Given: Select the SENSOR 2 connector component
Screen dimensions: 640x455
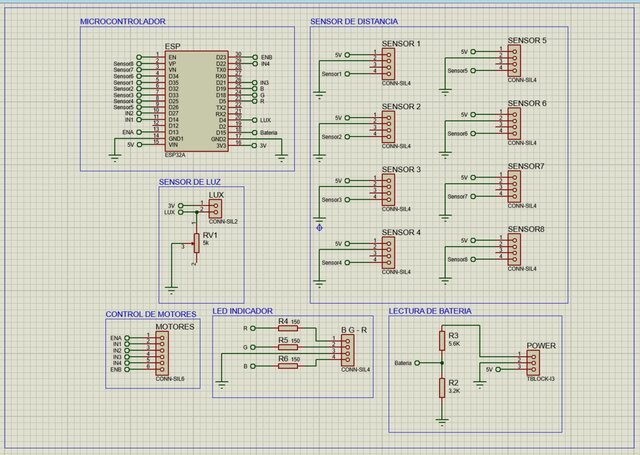Looking at the screenshot, I should click(x=389, y=127).
